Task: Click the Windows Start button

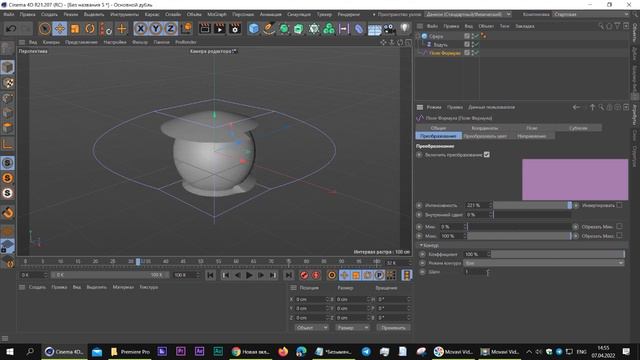Action: 10,351
